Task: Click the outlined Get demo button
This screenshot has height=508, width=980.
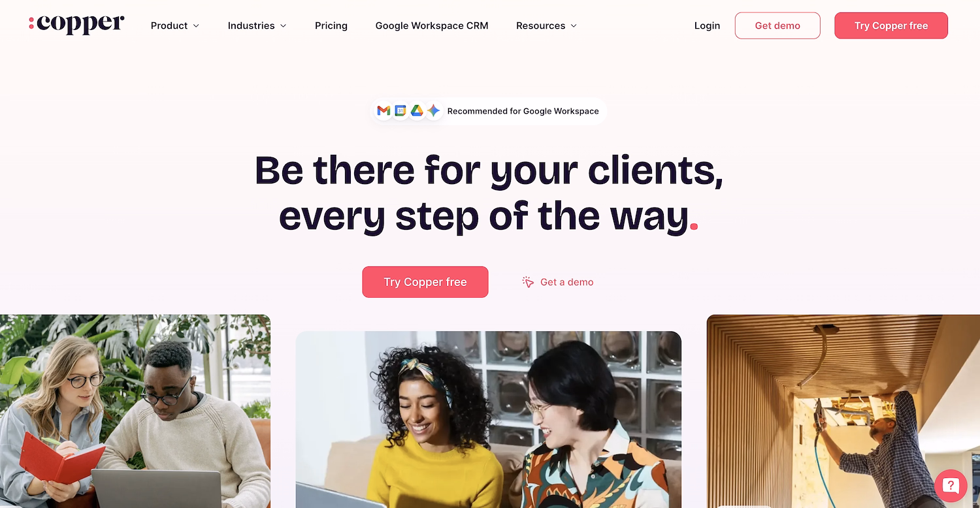Action: 777,25
